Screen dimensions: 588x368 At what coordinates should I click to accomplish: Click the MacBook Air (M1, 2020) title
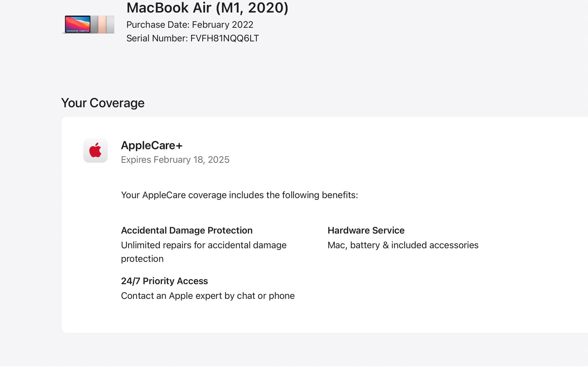(207, 8)
